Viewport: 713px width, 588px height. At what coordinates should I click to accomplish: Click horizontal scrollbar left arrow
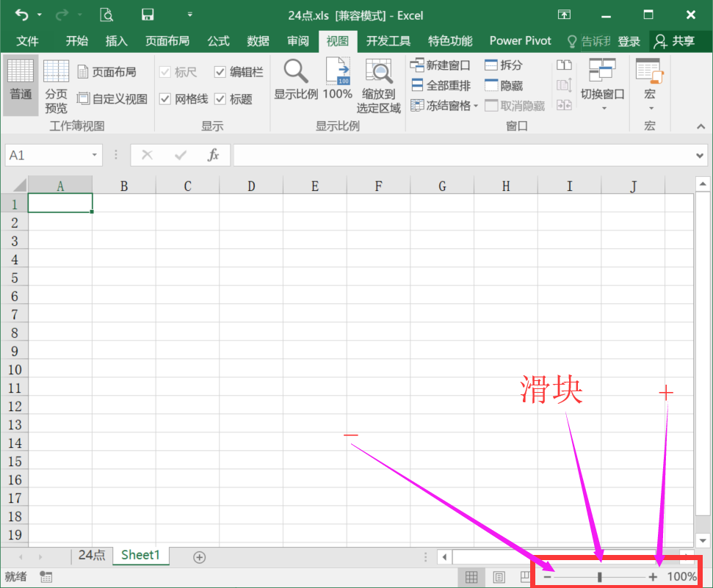(445, 557)
